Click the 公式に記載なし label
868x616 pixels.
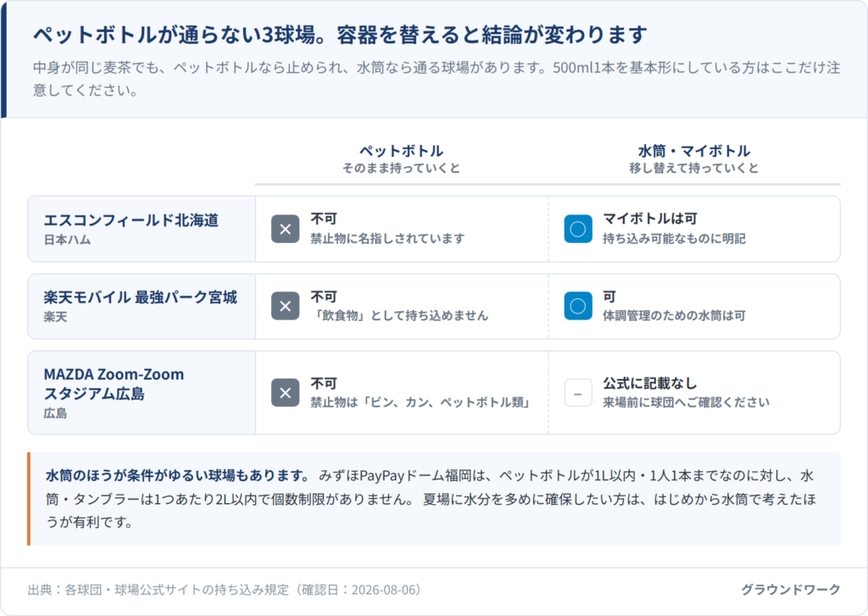coord(650,383)
